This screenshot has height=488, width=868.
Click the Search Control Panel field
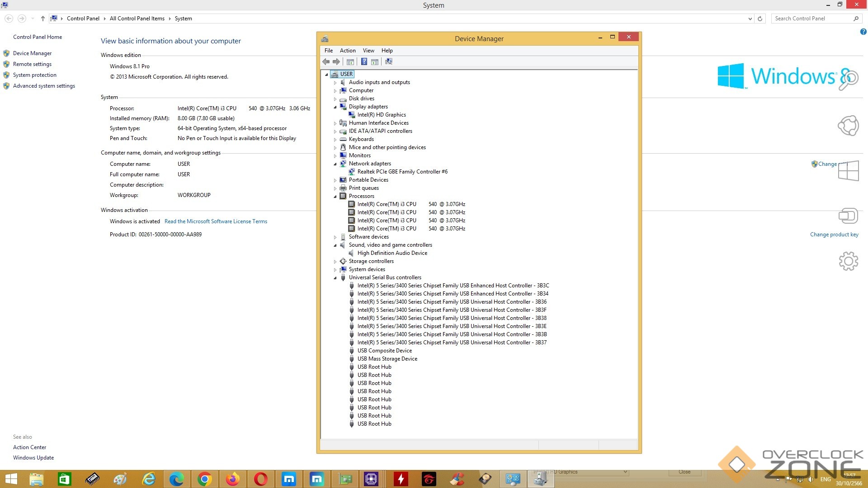point(811,19)
